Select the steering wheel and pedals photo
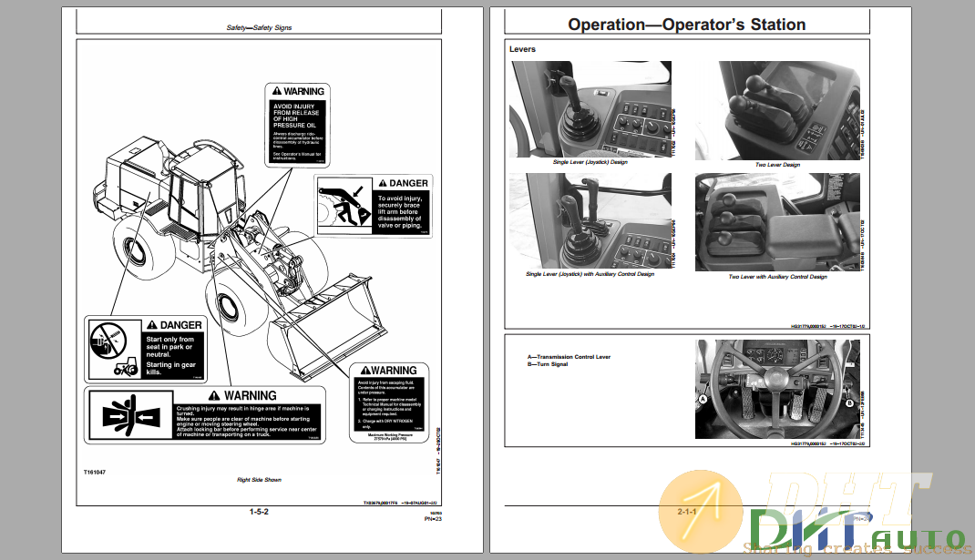975x560 pixels. point(777,389)
